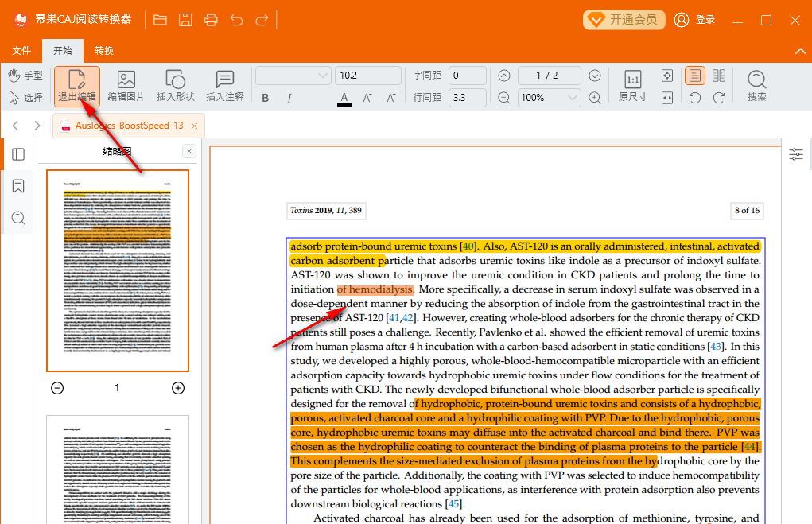Collapse the ribbon with the top-right chevron

coord(800,51)
